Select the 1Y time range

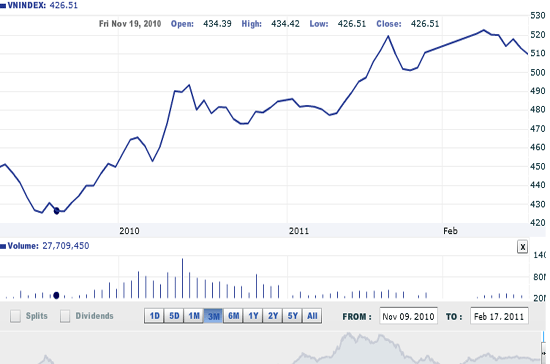253,316
